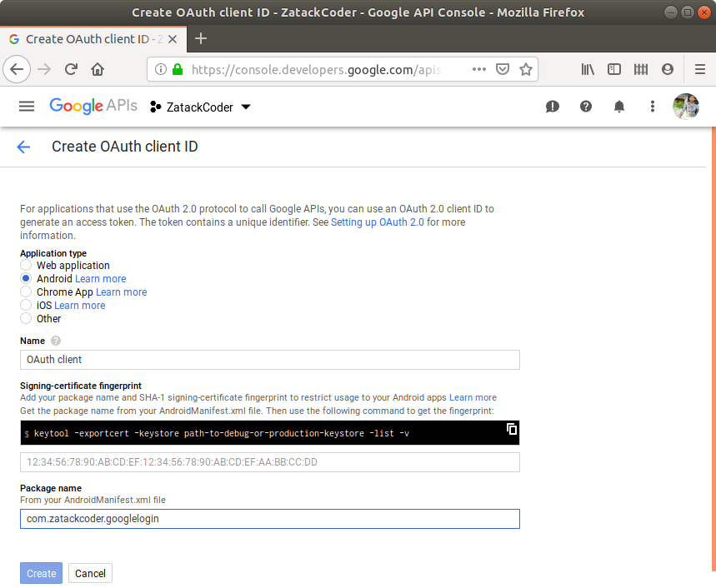Open the Firefox application menu

click(x=699, y=69)
